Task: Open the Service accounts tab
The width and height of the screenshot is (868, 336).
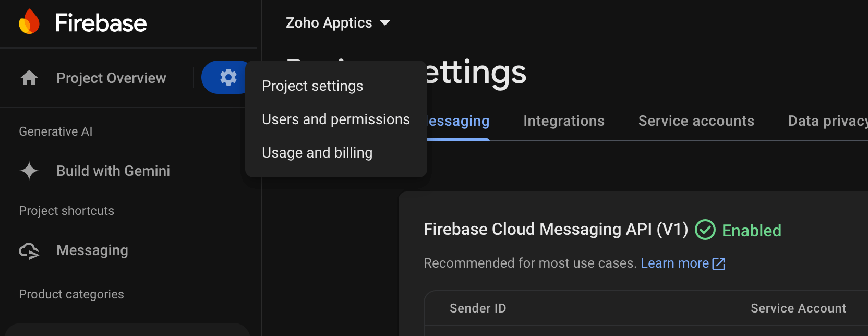Action: click(696, 121)
